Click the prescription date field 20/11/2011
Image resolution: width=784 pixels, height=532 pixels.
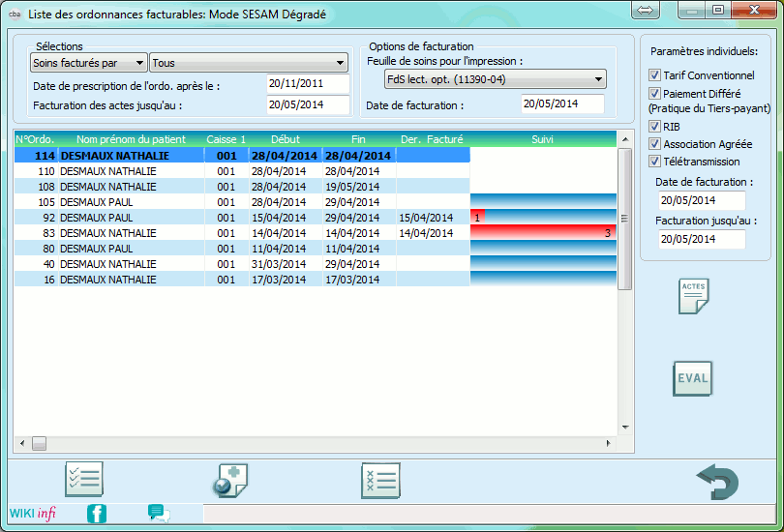(308, 83)
